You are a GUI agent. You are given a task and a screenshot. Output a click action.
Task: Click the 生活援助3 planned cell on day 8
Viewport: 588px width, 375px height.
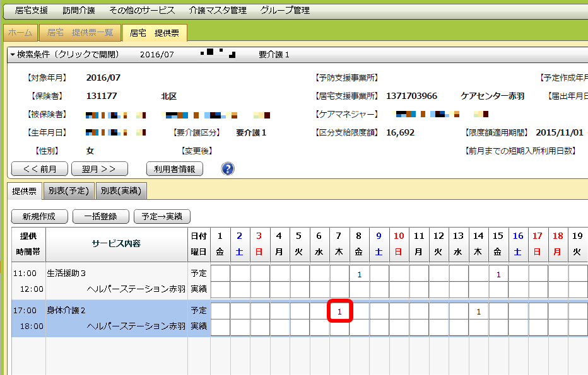pyautogui.click(x=359, y=274)
